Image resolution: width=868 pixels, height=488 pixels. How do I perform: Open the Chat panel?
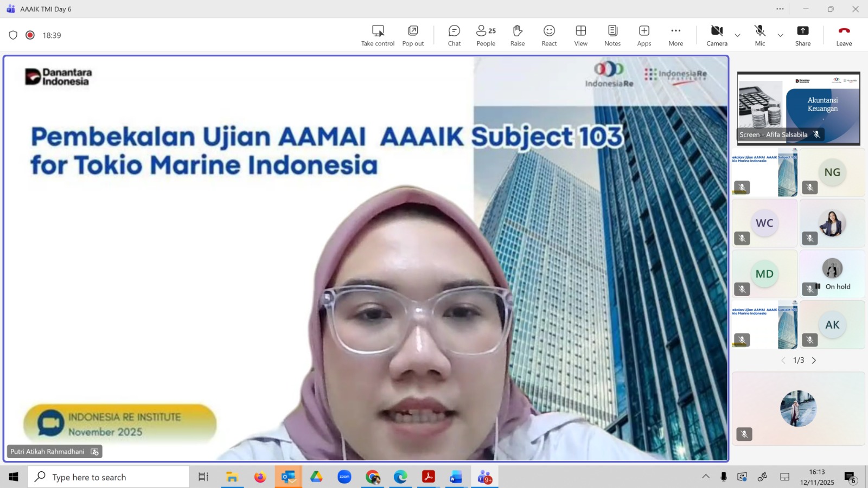(454, 35)
